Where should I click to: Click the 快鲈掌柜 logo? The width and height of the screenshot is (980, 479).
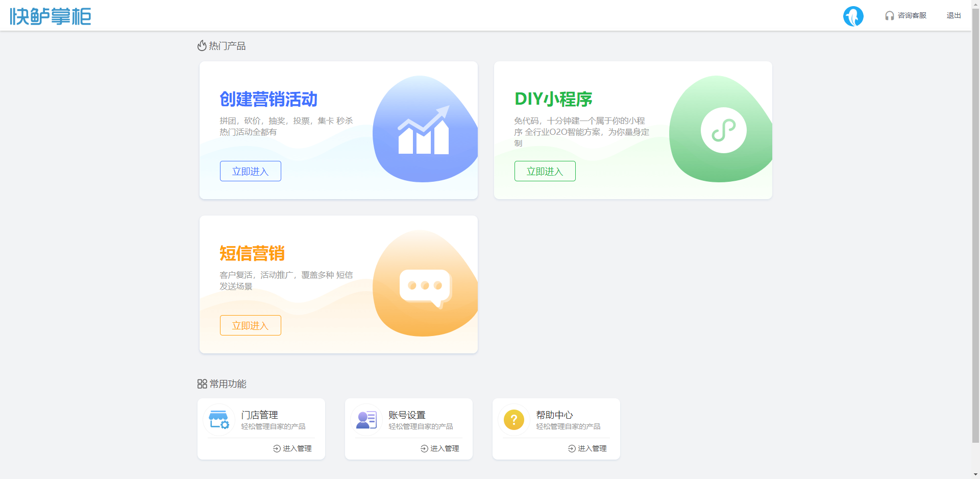pos(51,16)
